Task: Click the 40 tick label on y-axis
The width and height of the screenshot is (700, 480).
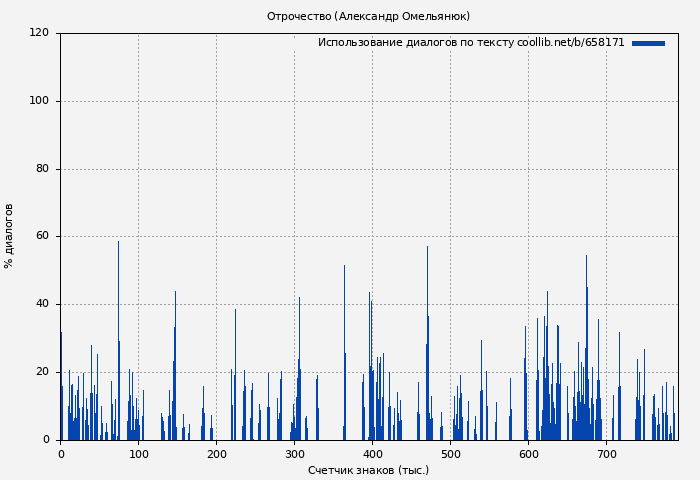Action: click(42, 304)
